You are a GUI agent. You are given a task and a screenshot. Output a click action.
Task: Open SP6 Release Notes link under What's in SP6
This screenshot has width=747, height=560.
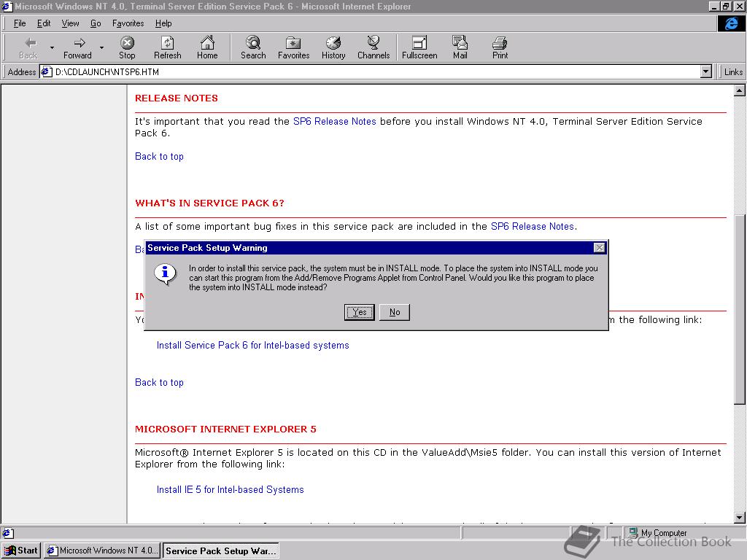(532, 226)
